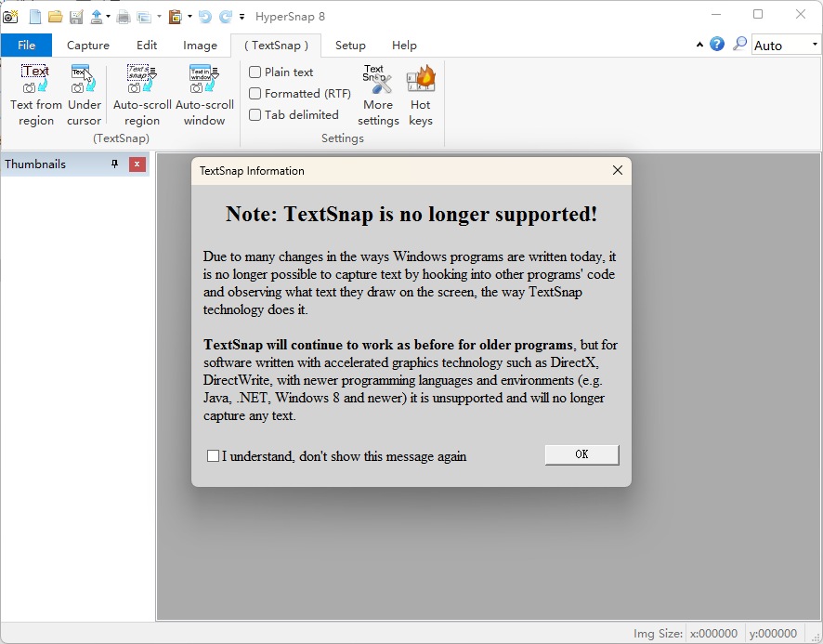Screen dimensions: 823x644
Task: Close the Thumbnails panel
Action: [x=137, y=164]
